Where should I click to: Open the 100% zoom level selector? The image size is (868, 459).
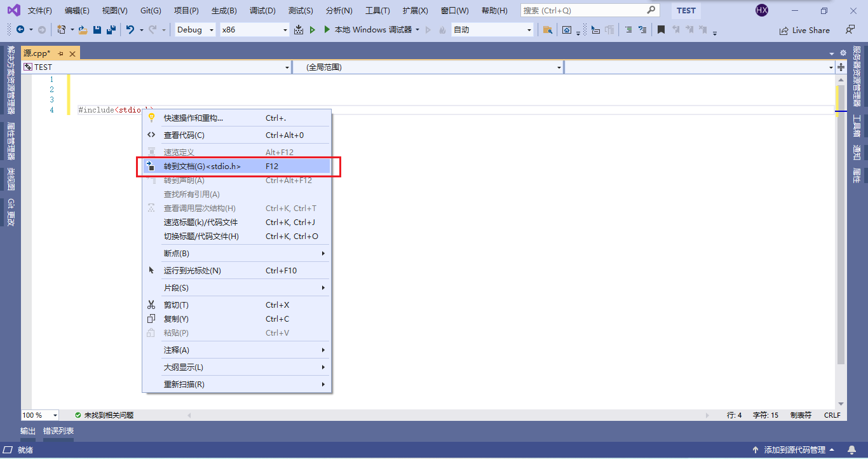(38, 415)
